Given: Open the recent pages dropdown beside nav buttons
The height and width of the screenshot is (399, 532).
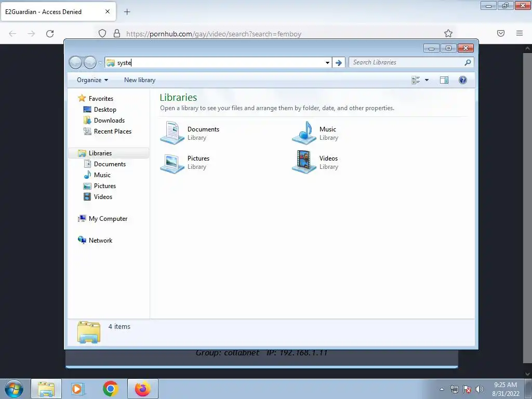Looking at the screenshot, I should tap(100, 63).
